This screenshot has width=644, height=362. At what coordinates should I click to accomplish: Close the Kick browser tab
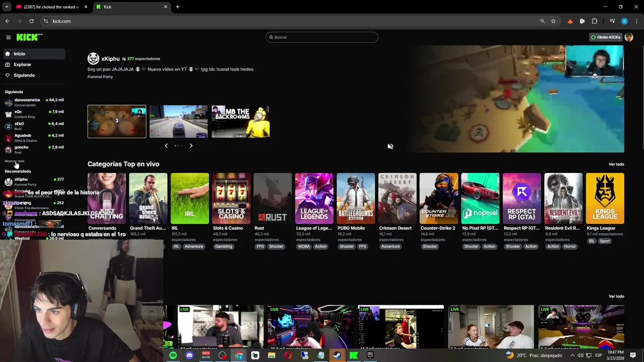click(x=166, y=7)
